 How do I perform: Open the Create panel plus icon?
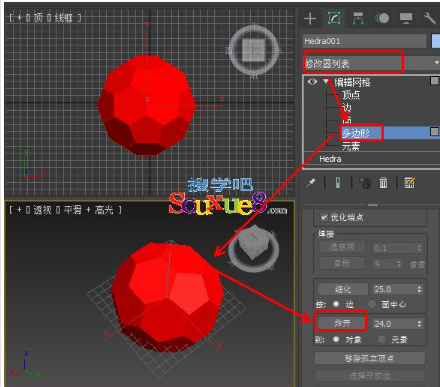[310, 18]
